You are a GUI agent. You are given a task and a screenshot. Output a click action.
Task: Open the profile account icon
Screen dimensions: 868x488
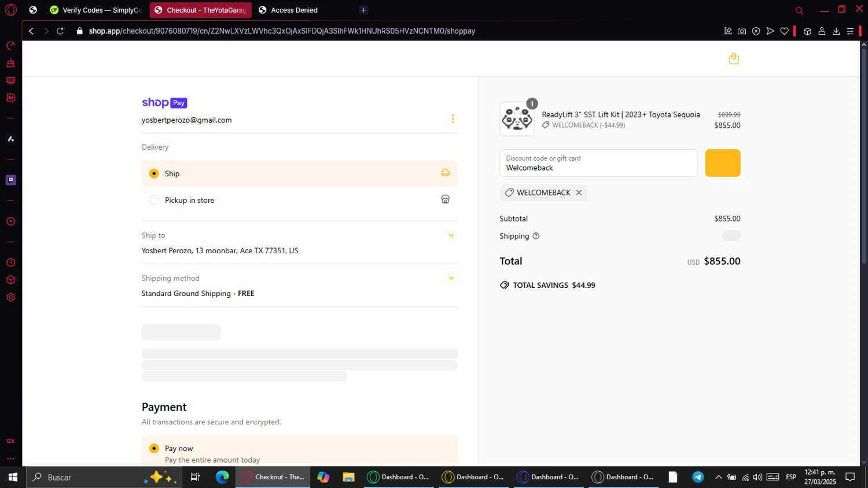coord(822,31)
